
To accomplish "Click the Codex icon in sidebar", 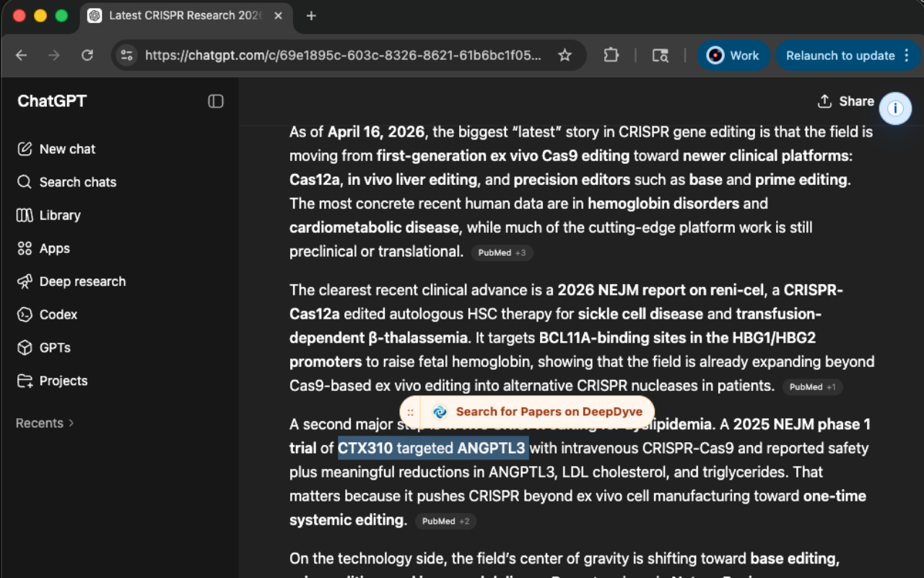I will click(x=25, y=314).
